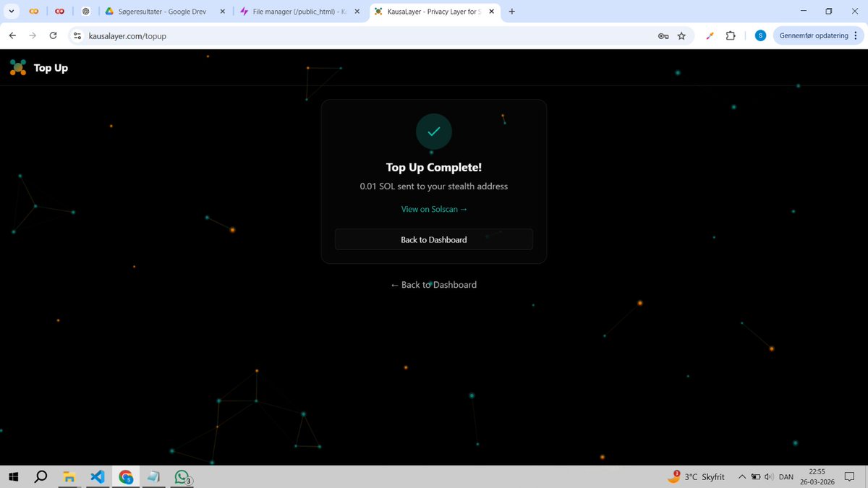The height and width of the screenshot is (488, 868).
Task: Click the green checkmark success icon
Action: coord(434,132)
